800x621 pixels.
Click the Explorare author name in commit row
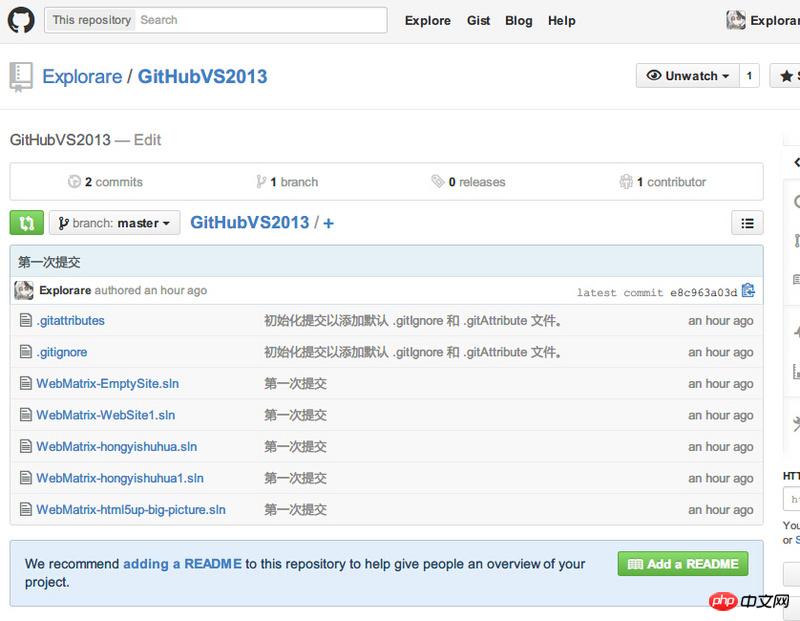point(65,290)
